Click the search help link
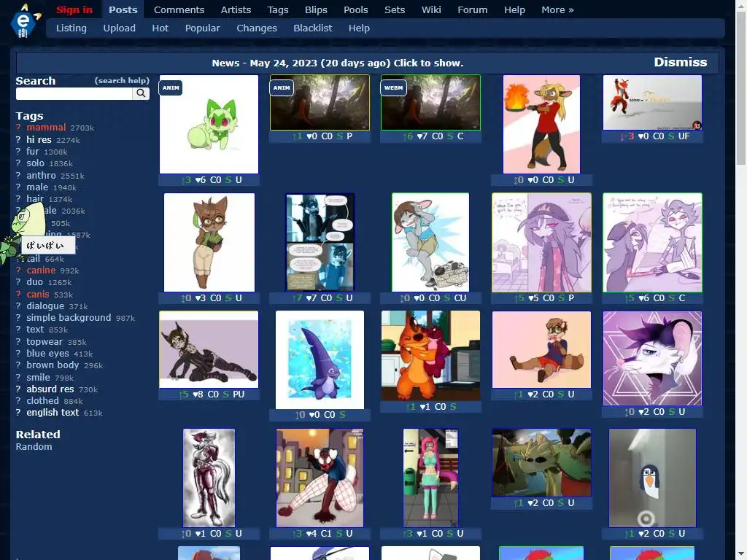 click(x=122, y=80)
